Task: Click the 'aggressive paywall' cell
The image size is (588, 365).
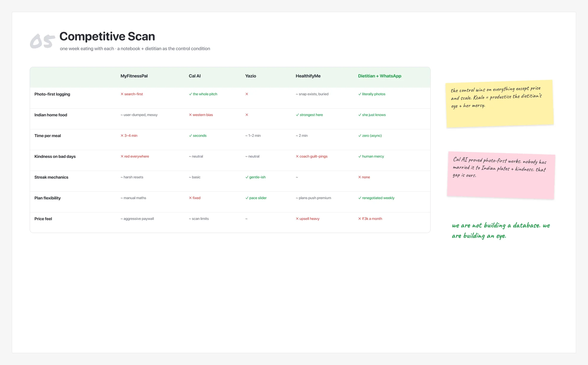Action: [137, 219]
